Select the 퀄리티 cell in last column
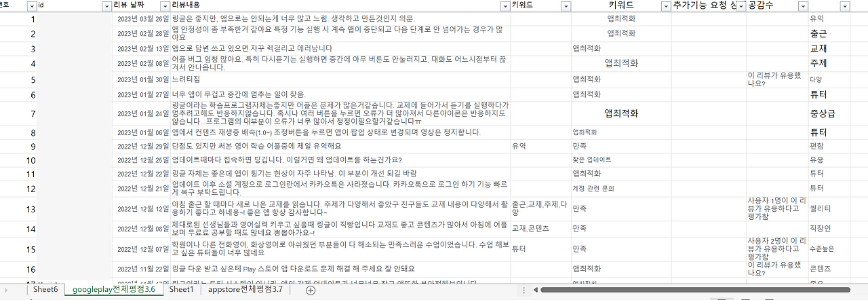The height and width of the screenshot is (300, 868). pos(830,208)
